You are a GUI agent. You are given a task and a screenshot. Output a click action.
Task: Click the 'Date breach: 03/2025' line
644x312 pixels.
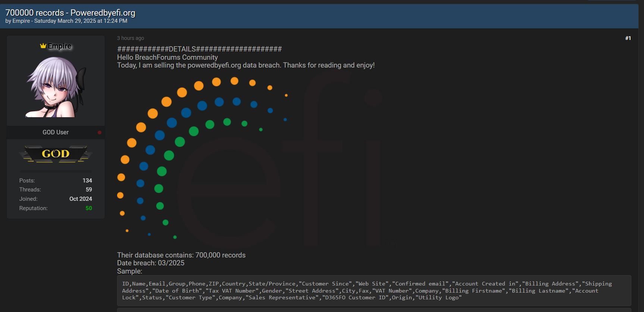tap(151, 263)
